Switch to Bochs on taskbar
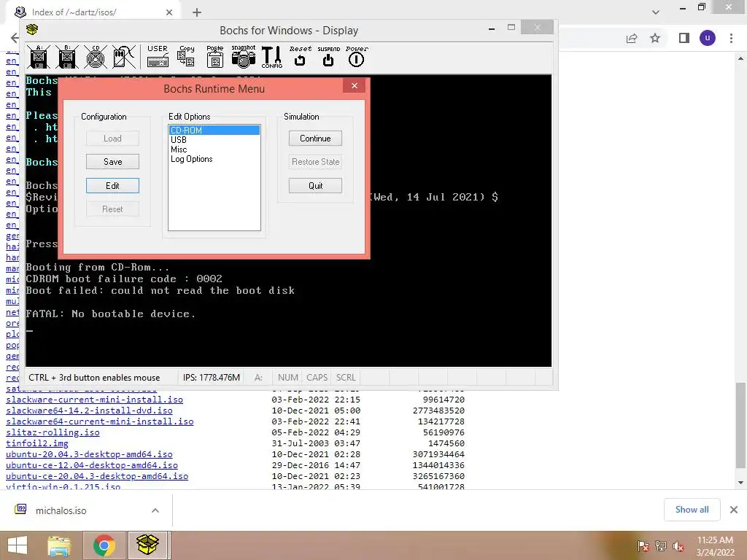Screen dimensions: 747x560 pos(147,545)
